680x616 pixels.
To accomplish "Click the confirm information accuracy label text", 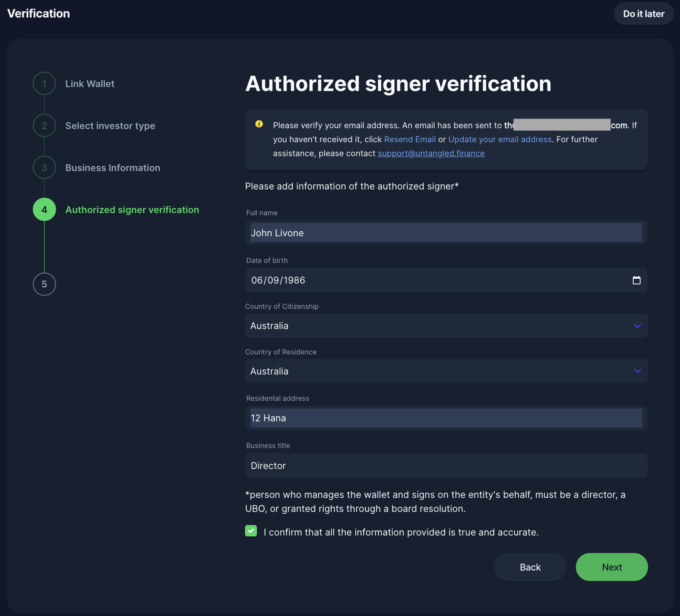I will (x=401, y=532).
